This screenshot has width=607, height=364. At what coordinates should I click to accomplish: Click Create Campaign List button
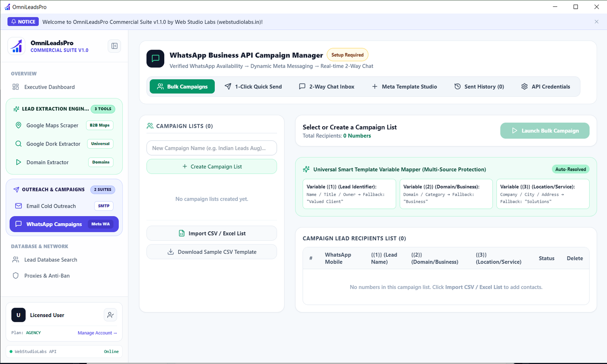[212, 166]
